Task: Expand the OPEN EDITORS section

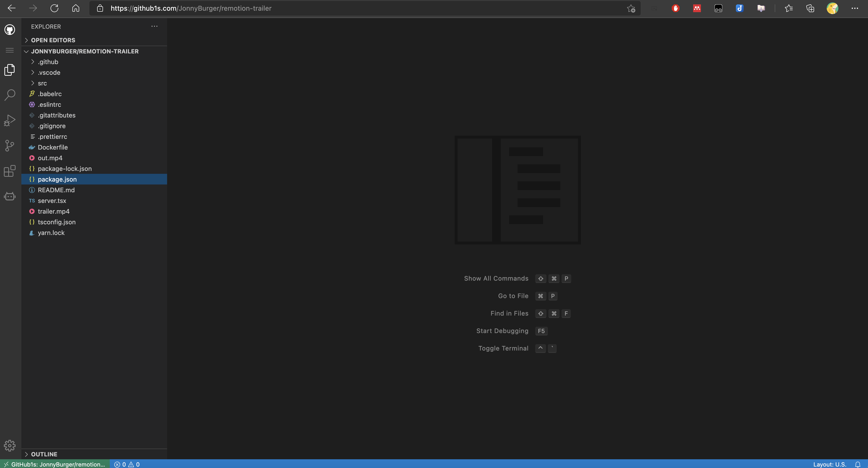Action: [94, 40]
